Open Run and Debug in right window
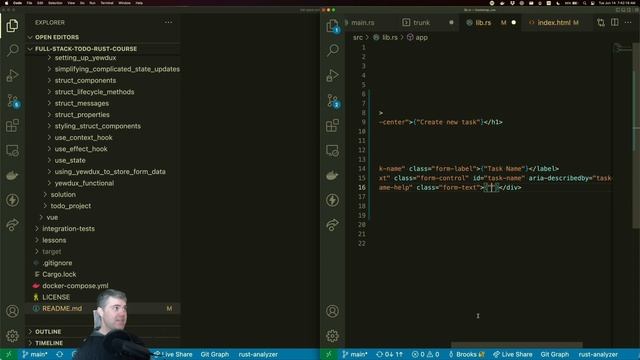This screenshot has width=640, height=360. pyautogui.click(x=333, y=76)
